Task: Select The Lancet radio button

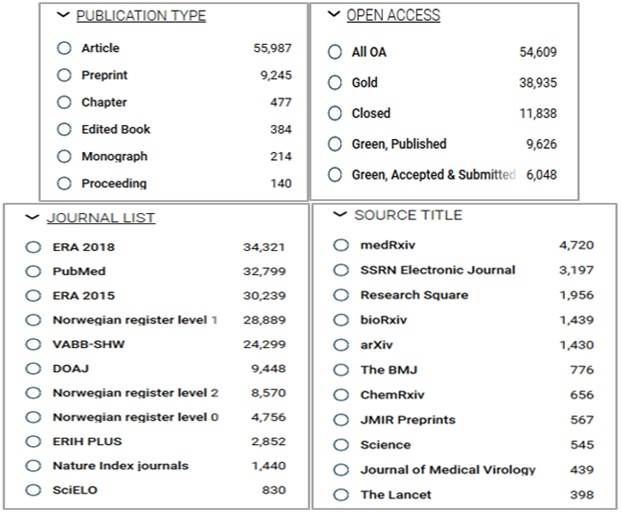Action: coord(341,495)
